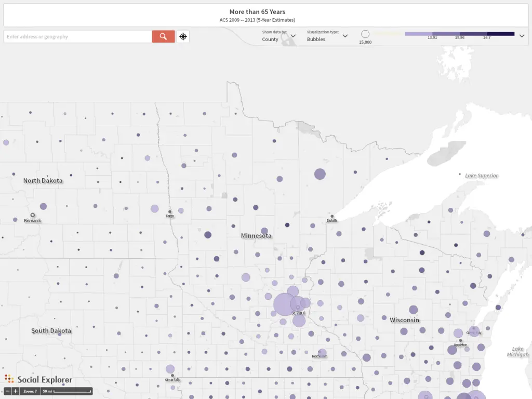The width and height of the screenshot is (532, 399).
Task: Click the 50 mi scale bar
Action: pyautogui.click(x=66, y=391)
